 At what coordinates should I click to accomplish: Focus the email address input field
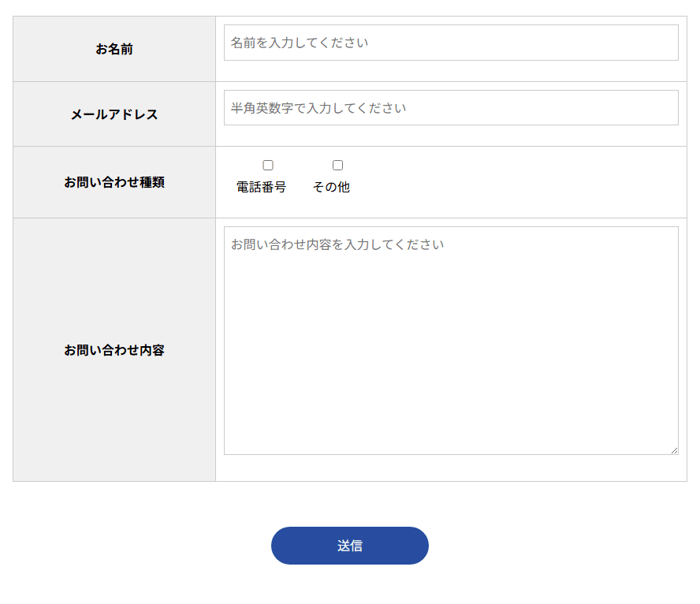pos(451,107)
